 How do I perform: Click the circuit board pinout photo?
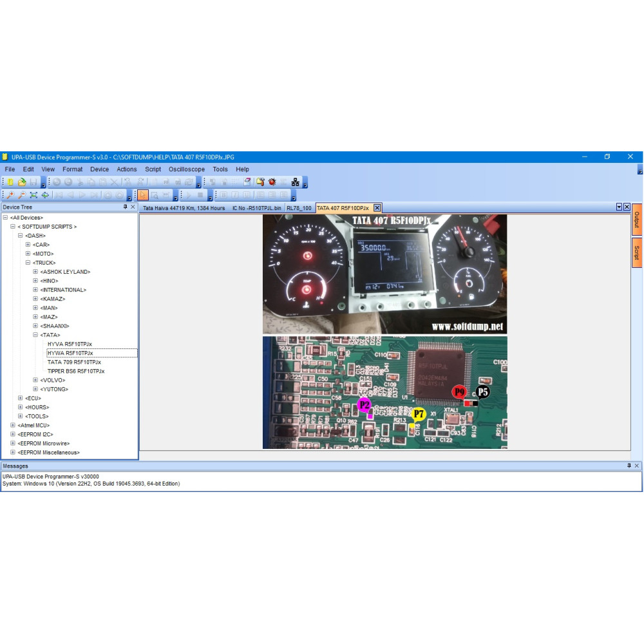click(x=385, y=393)
